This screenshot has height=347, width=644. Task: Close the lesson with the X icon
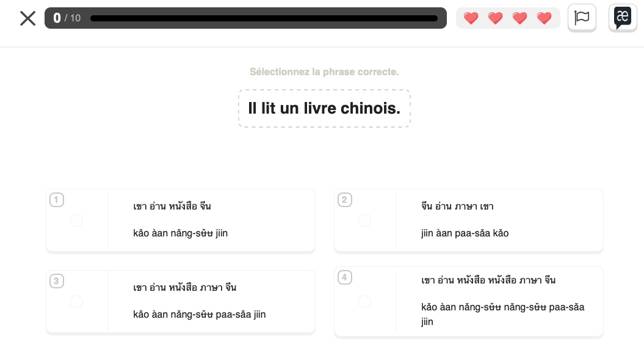(28, 18)
